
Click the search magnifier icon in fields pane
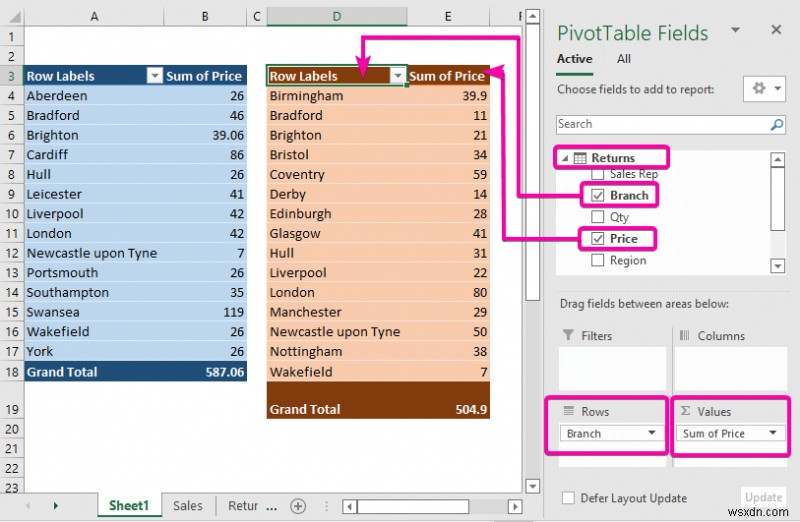click(777, 124)
